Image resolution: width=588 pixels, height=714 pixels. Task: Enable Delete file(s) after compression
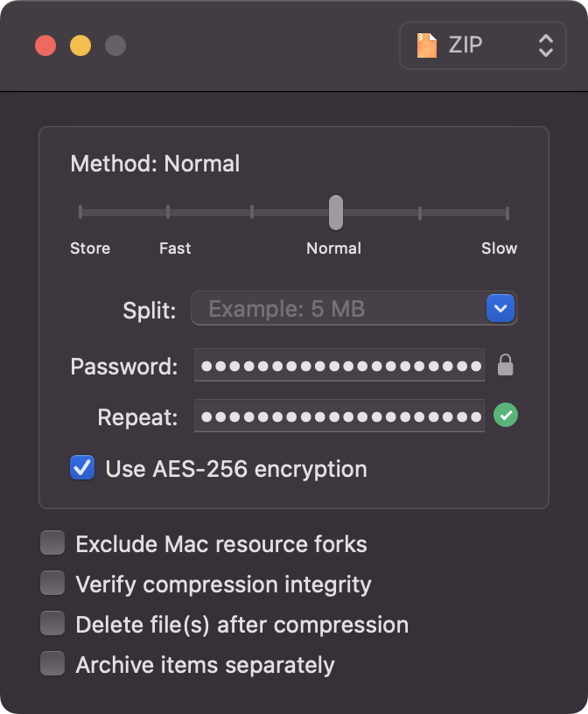[x=52, y=623]
